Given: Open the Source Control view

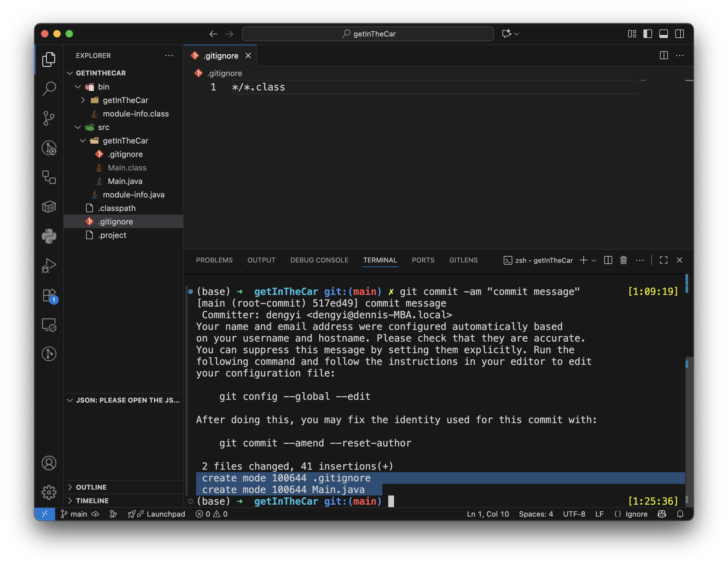Looking at the screenshot, I should pos(49,118).
